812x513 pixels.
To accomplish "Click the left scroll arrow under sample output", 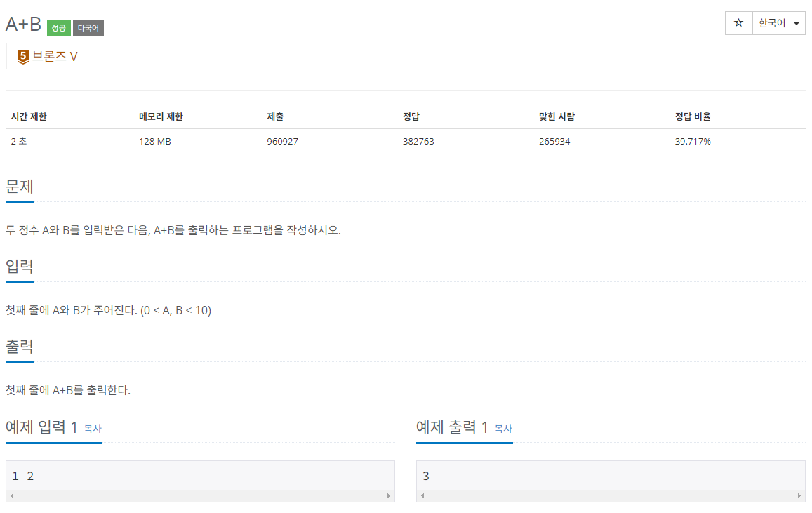I will 422,495.
